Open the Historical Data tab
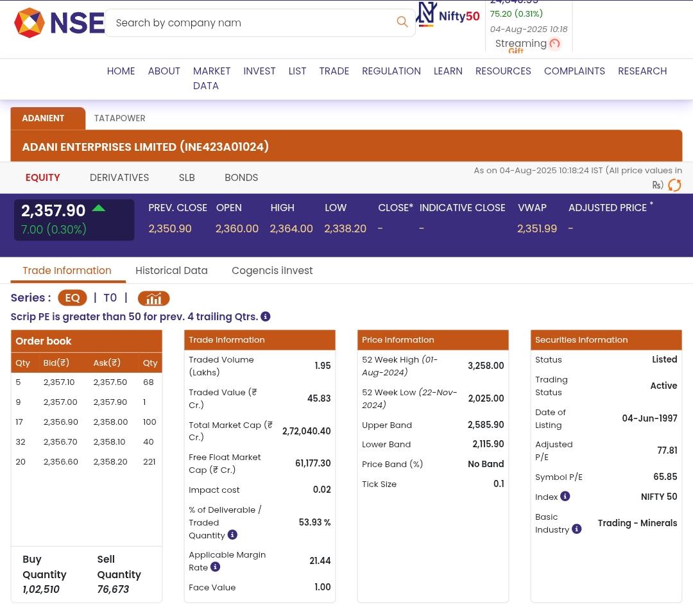693x616 pixels. click(x=171, y=270)
